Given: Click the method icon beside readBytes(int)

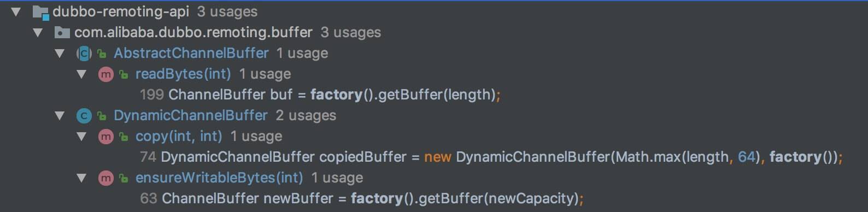Looking at the screenshot, I should point(105,74).
